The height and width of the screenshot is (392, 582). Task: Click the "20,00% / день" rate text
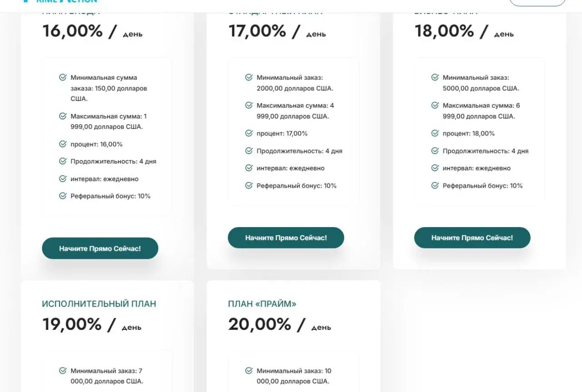(279, 325)
